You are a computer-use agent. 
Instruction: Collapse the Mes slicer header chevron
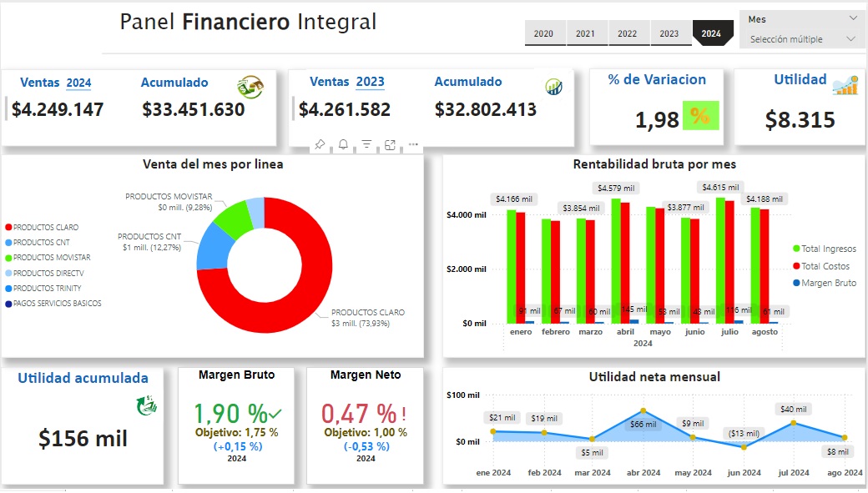click(852, 18)
